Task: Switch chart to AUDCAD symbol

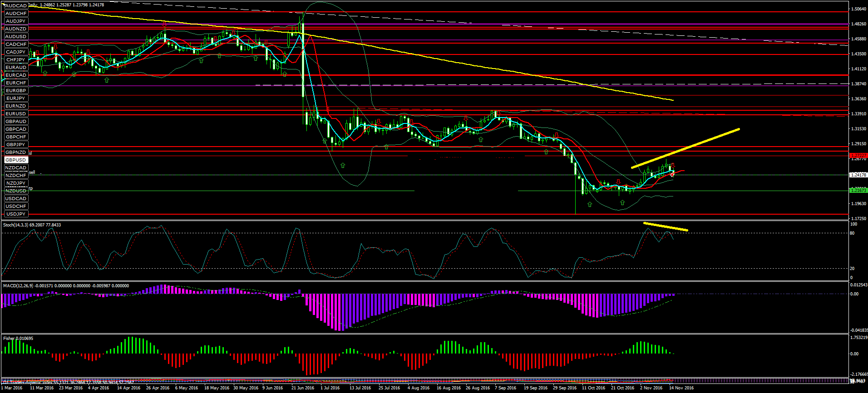Action: (16, 6)
